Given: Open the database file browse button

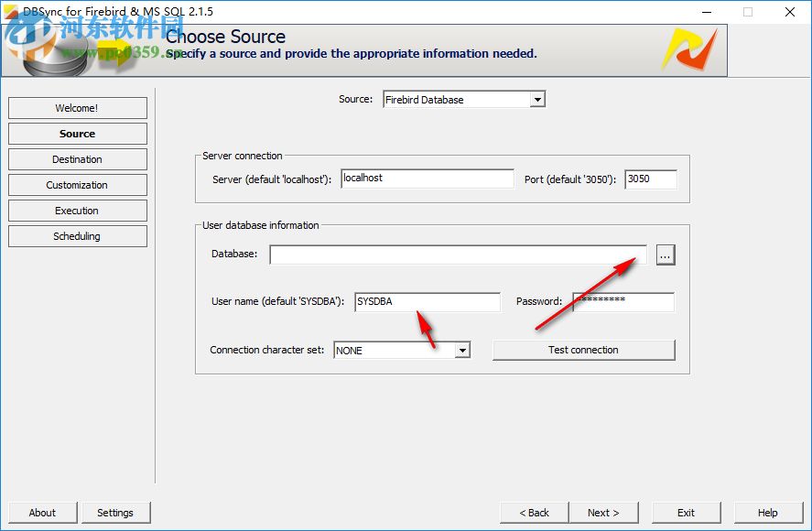Looking at the screenshot, I should pyautogui.click(x=665, y=255).
